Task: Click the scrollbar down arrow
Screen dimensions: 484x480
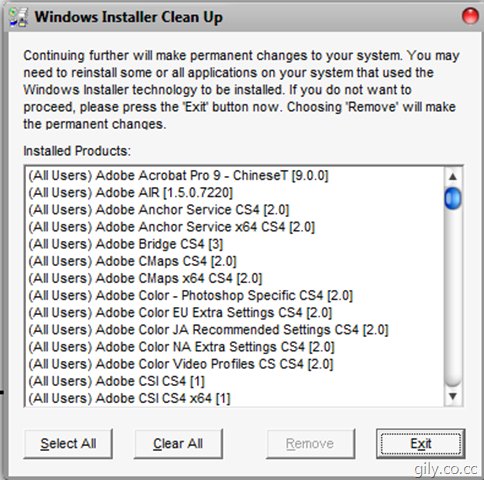Action: [x=453, y=396]
